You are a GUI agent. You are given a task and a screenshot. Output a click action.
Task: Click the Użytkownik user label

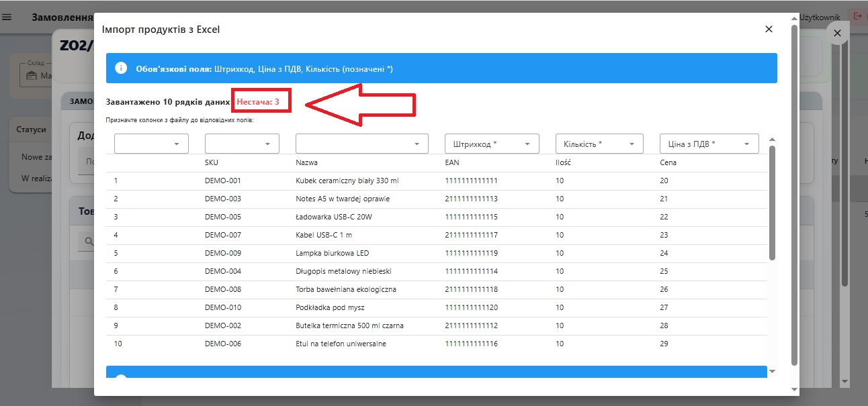pos(820,17)
